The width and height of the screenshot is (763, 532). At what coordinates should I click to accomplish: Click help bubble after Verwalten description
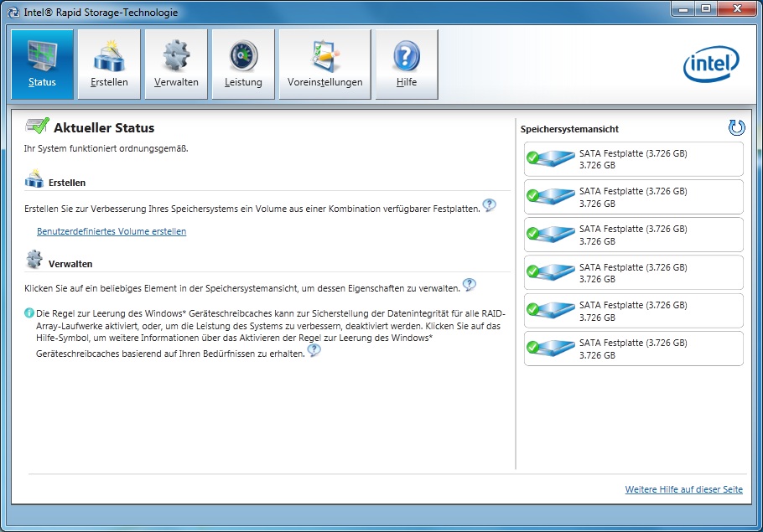coord(469,285)
